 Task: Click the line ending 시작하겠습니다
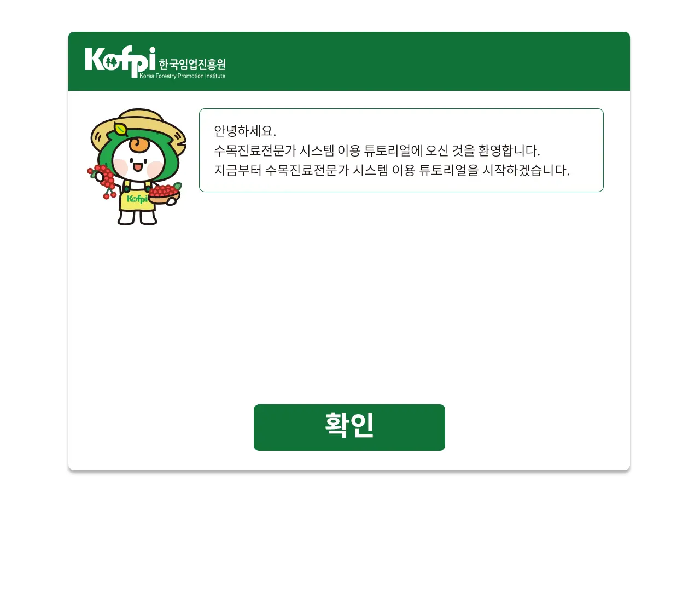(392, 170)
